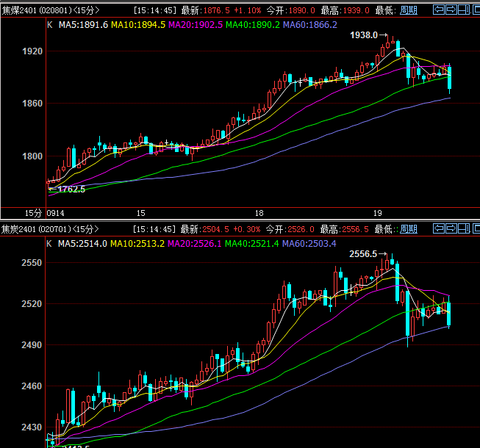
Task: Click right arrow icon in 焦煤2401 chart header
Action: (x=451, y=10)
